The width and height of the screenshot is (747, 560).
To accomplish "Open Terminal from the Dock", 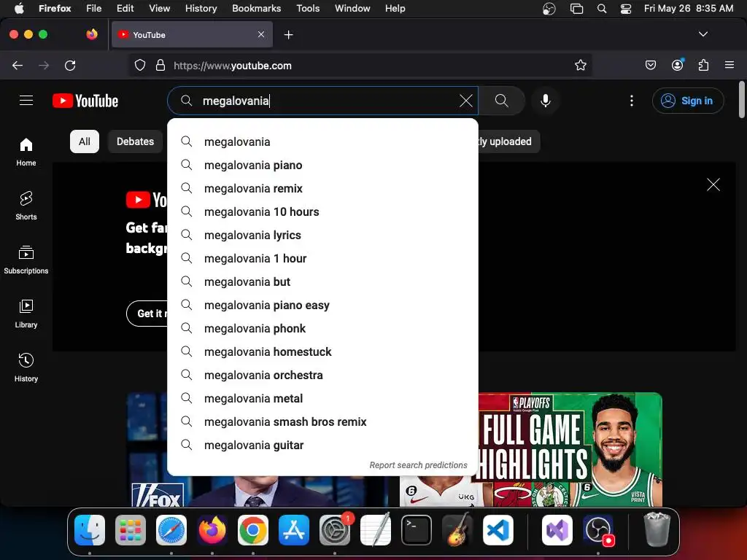I will 417,530.
